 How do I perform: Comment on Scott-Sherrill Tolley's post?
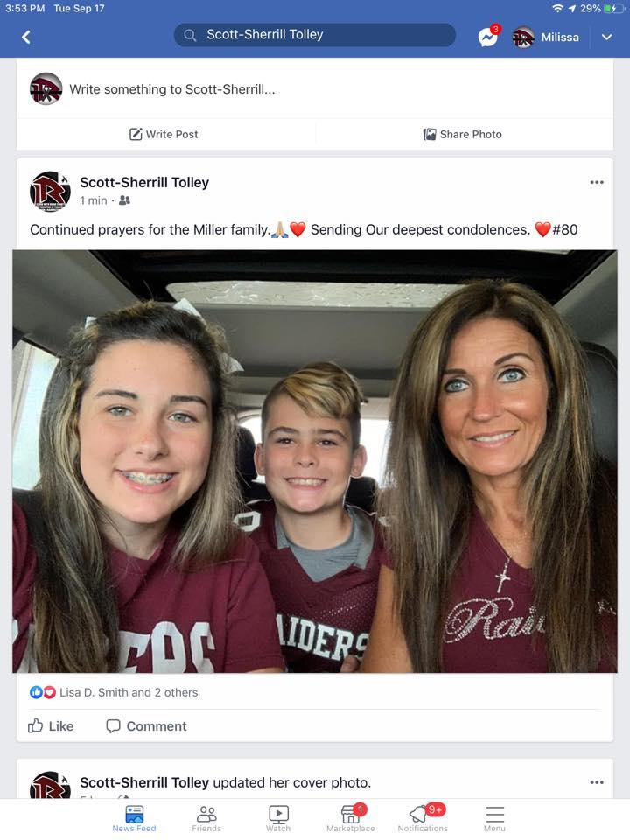(x=146, y=725)
